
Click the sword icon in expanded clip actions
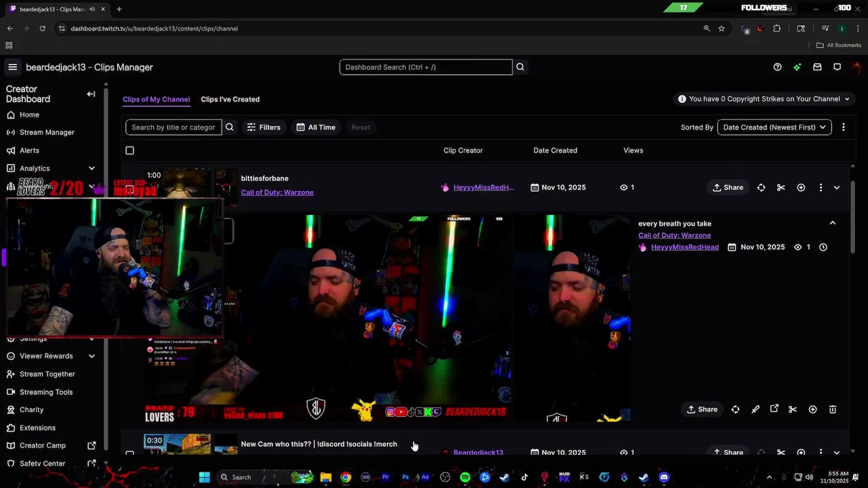(x=755, y=409)
